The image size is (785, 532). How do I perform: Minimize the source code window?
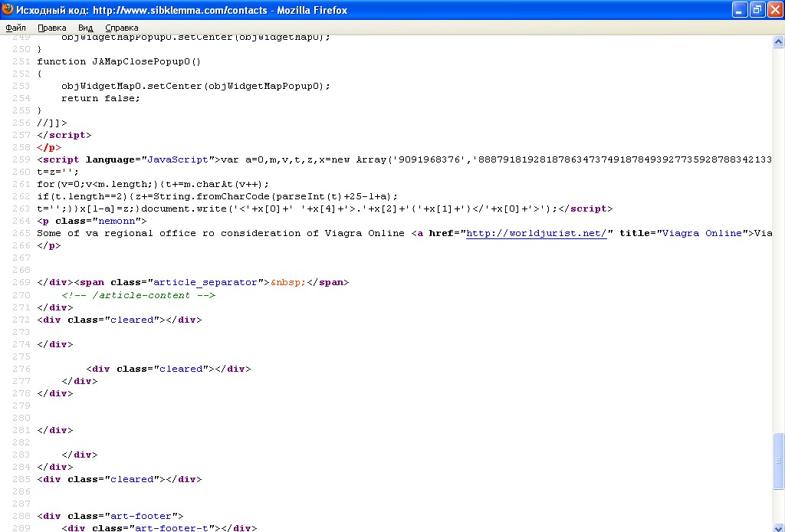(x=740, y=9)
